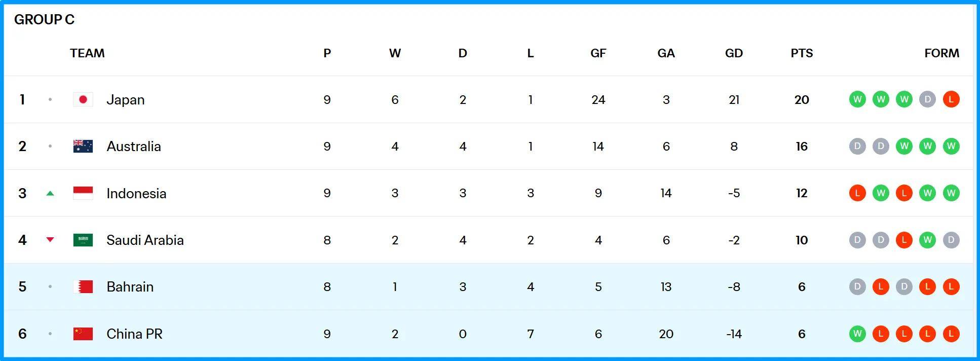The width and height of the screenshot is (980, 361).
Task: Click the Bahrain flag icon
Action: click(x=83, y=287)
